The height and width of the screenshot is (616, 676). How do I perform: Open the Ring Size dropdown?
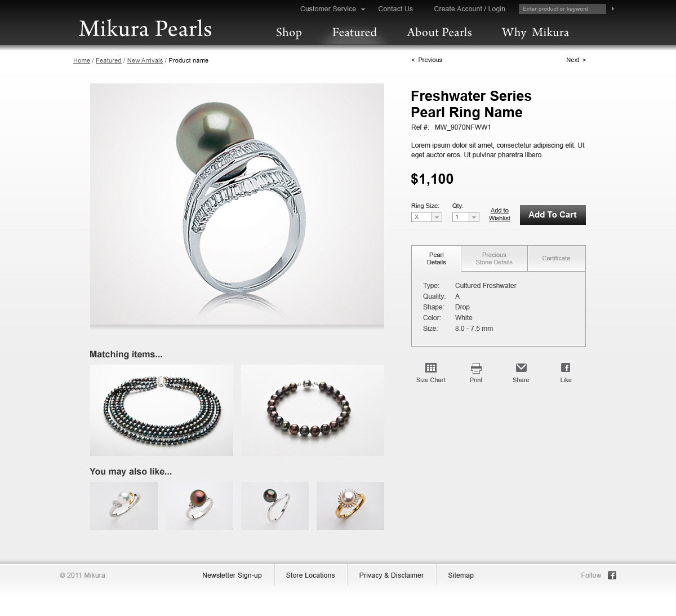tap(426, 217)
